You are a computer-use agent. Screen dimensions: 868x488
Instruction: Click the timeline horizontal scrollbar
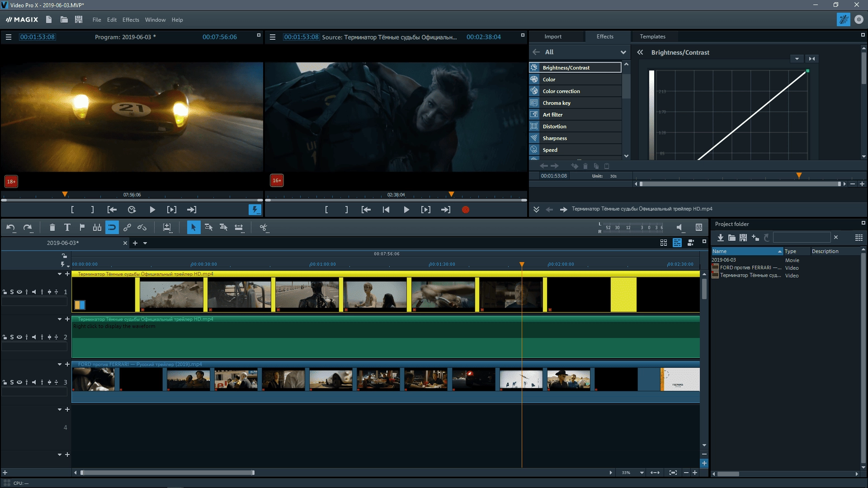click(167, 473)
